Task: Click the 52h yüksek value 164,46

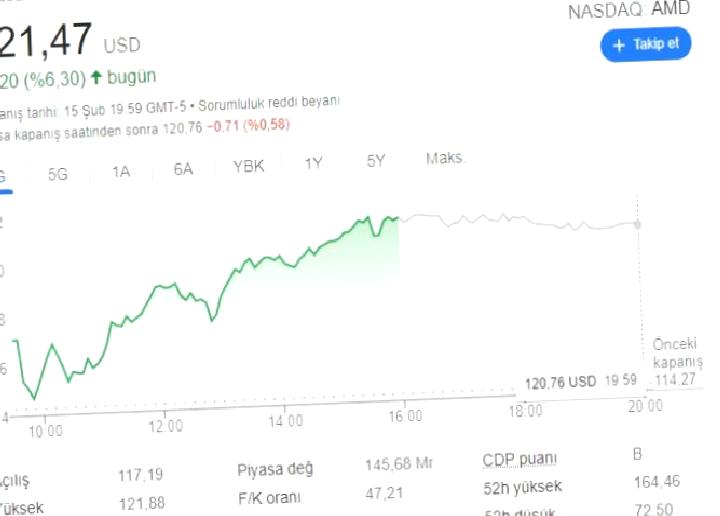Action: (657, 483)
